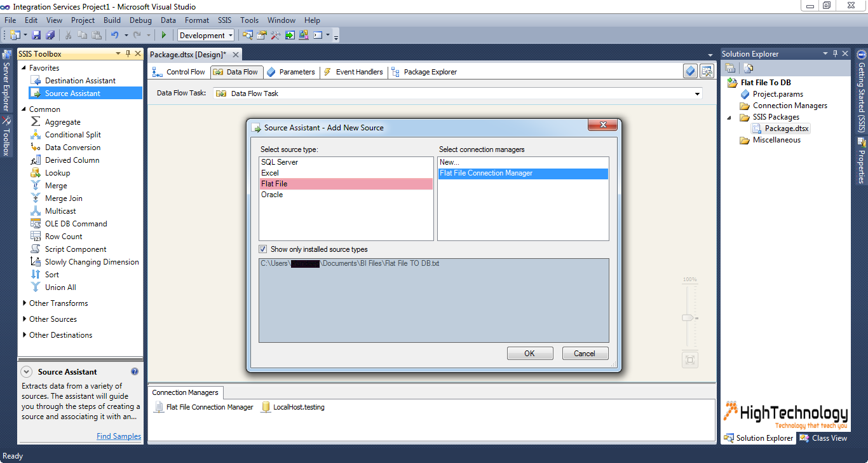Screen dimensions: 868x463
Task: Click the SSIS Toolbox icon on the designer
Action: tap(707, 71)
